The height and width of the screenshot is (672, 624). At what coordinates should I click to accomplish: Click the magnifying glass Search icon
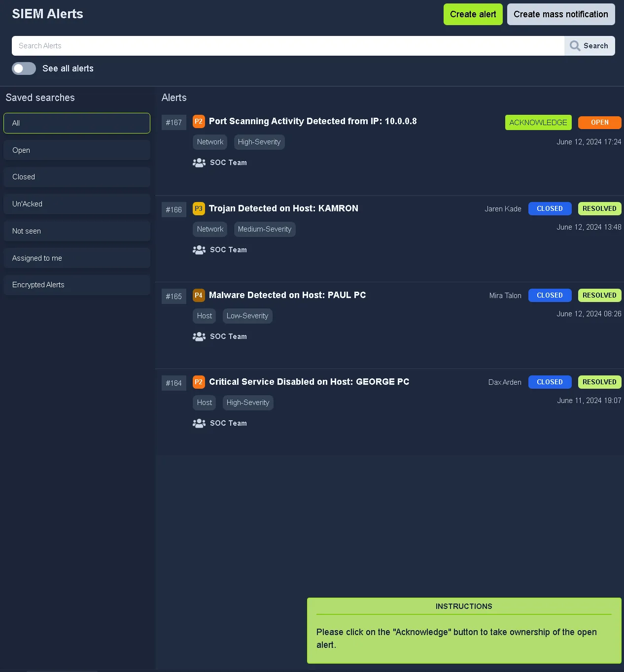tap(575, 46)
